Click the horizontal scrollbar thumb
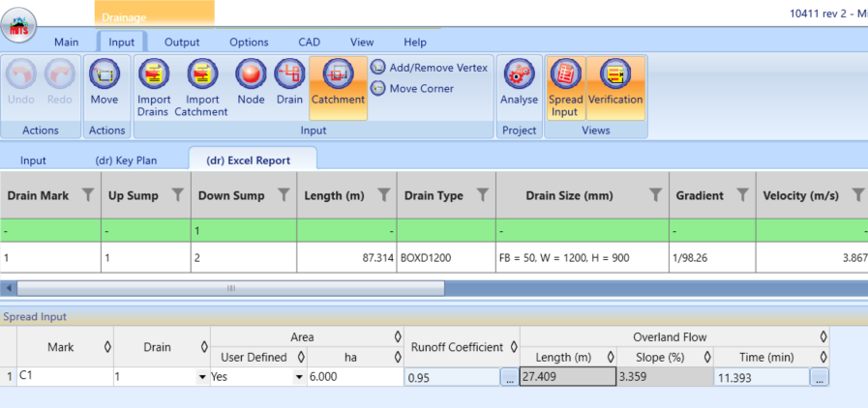 (x=231, y=288)
